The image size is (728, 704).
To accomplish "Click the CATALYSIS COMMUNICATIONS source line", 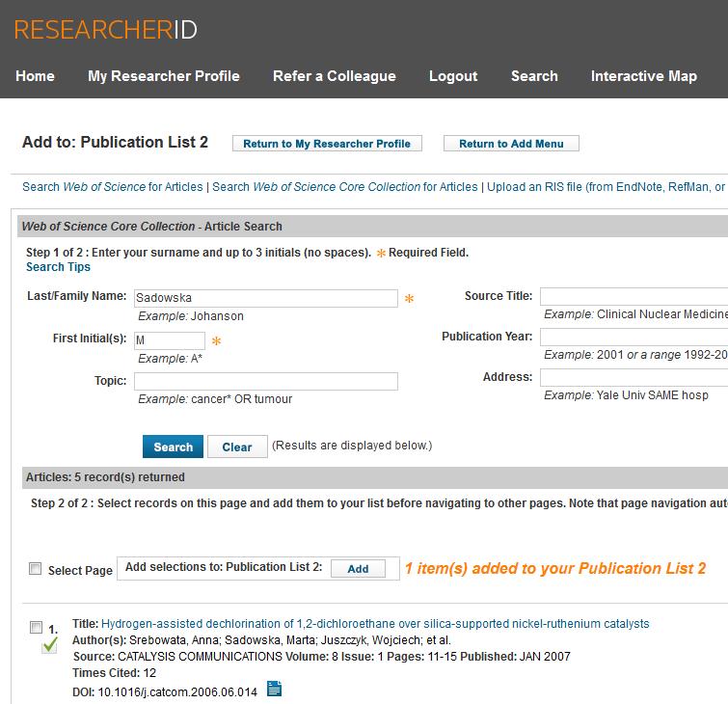I will point(321,657).
